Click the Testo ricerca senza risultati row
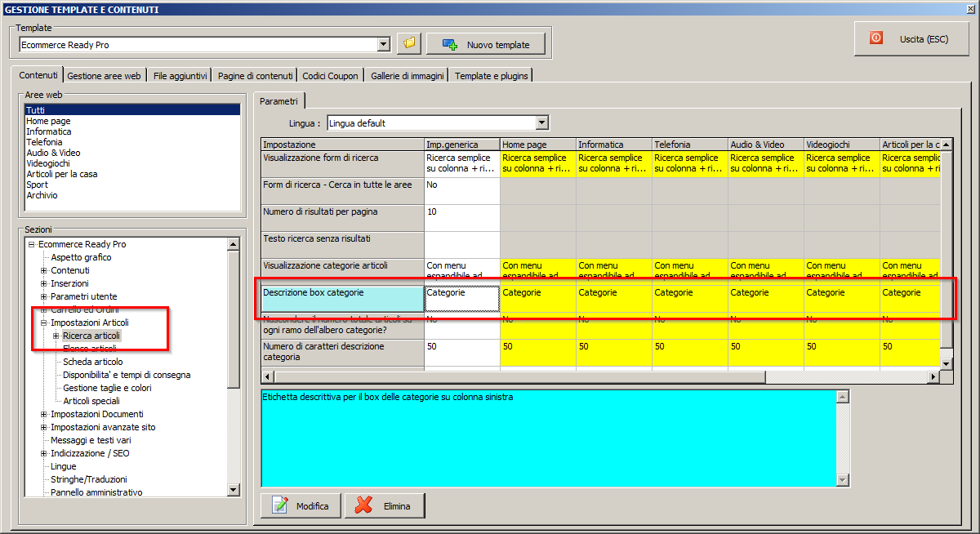The image size is (980, 534). (342, 245)
